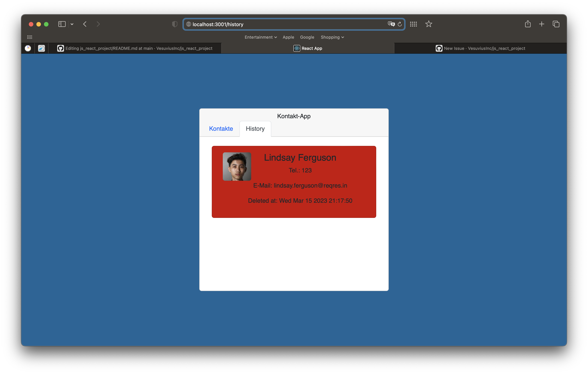
Task: Click the React atom icon on the React App tab
Action: pos(296,48)
